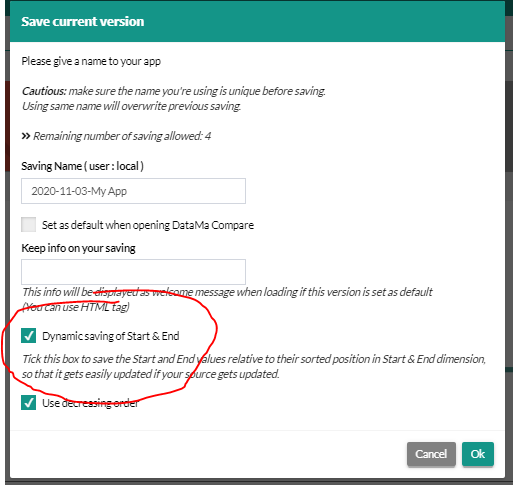Click the Cautious warning text
Image resolution: width=513 pixels, height=485 pixels.
[173, 98]
